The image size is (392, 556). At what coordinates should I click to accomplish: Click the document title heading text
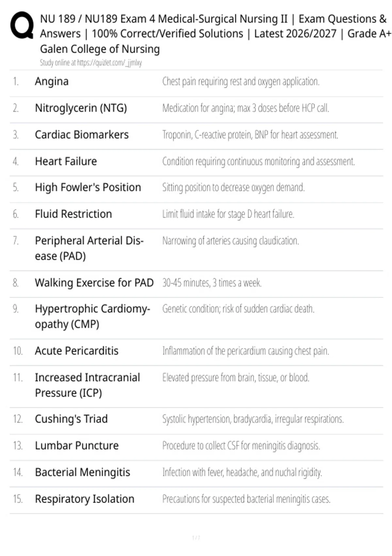[216, 26]
